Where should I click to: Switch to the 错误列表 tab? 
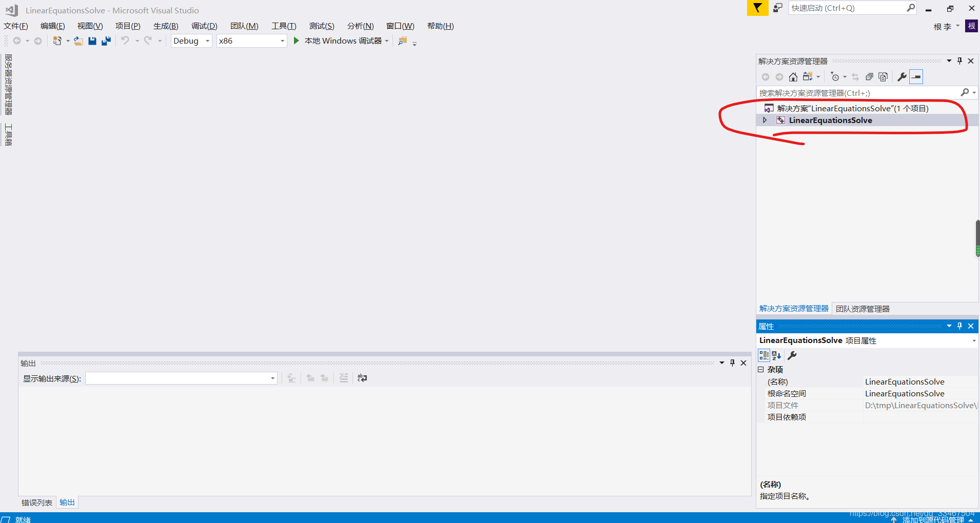37,502
